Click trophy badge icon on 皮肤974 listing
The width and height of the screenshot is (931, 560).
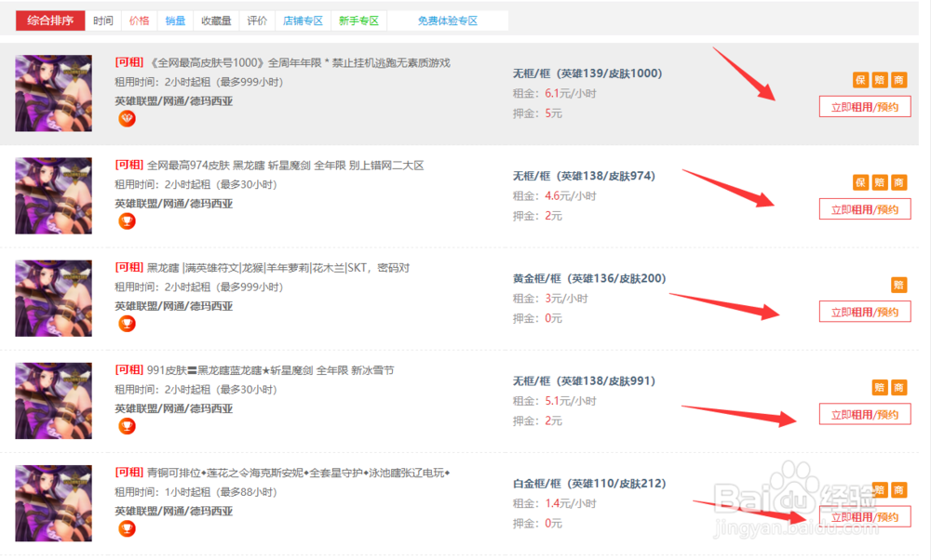pyautogui.click(x=127, y=221)
